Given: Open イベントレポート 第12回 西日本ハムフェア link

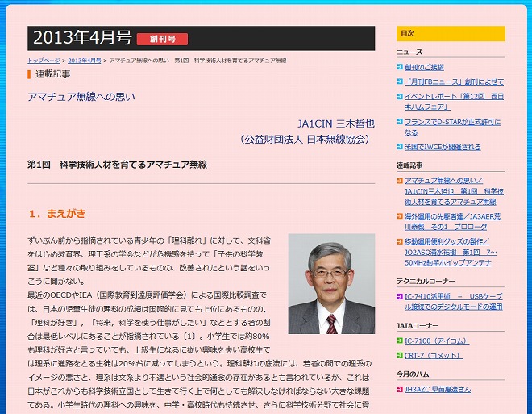Looking at the screenshot, I should (x=454, y=102).
